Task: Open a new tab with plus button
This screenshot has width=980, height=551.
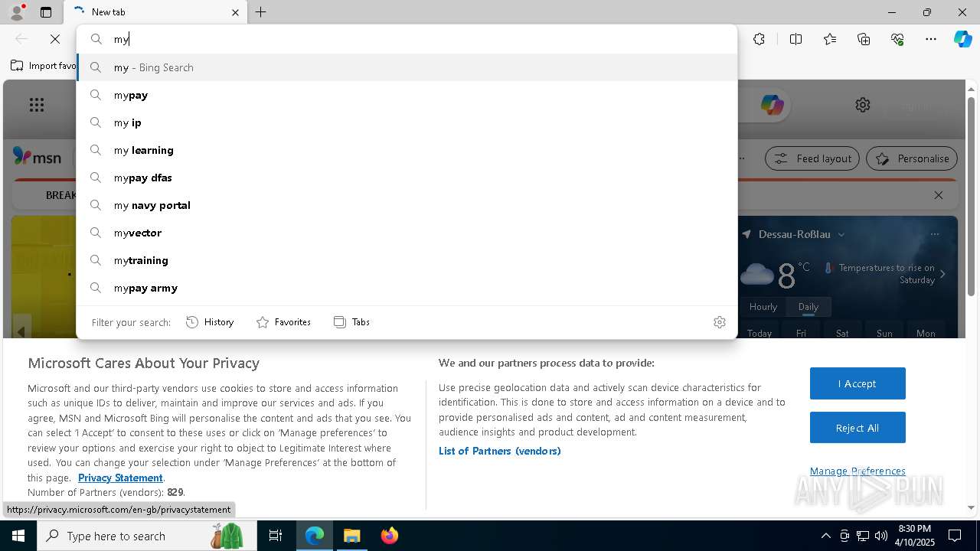Action: [x=261, y=12]
